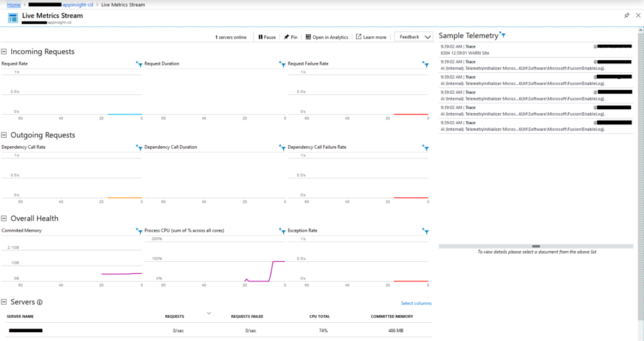Image resolution: width=644 pixels, height=341 pixels.
Task: Open filter for Dependency Call Rate chart
Action: 139,148
